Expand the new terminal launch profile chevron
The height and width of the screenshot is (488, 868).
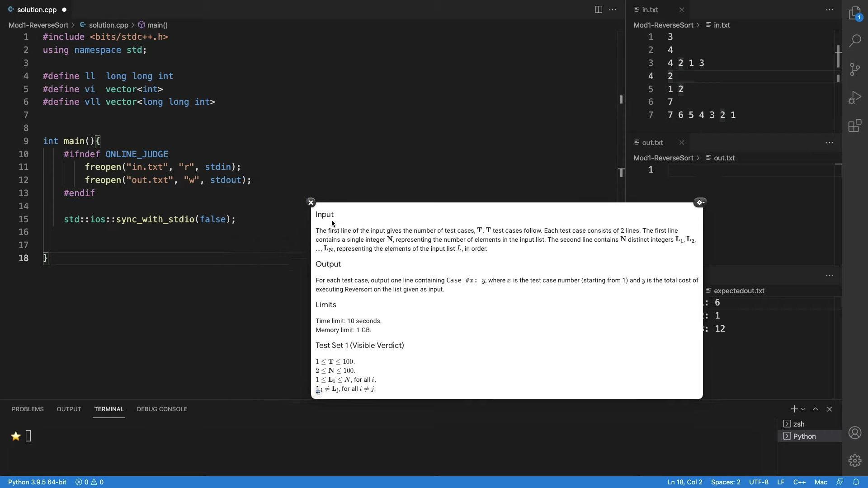[803, 409]
